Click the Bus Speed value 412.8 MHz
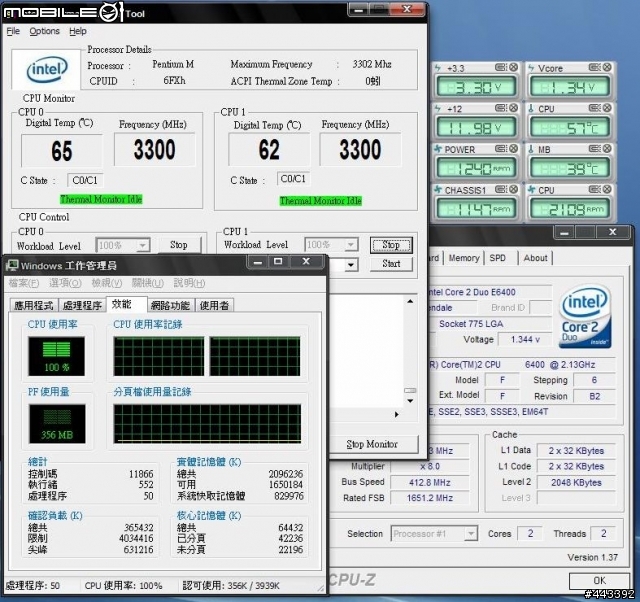The height and width of the screenshot is (602, 640). coord(429,482)
